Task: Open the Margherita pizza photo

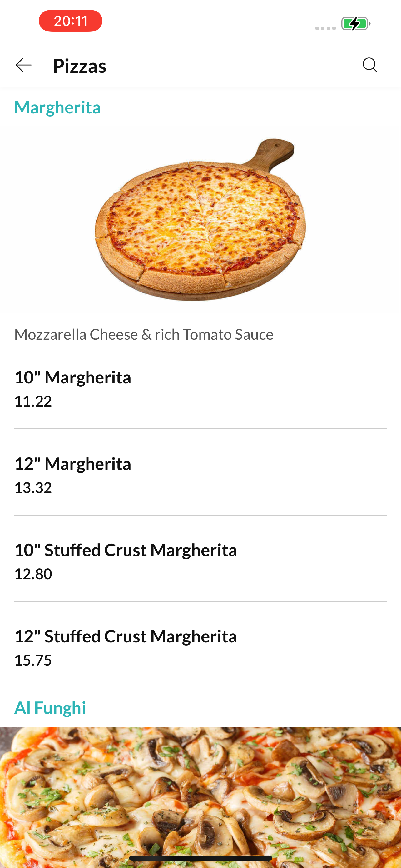Action: click(200, 219)
